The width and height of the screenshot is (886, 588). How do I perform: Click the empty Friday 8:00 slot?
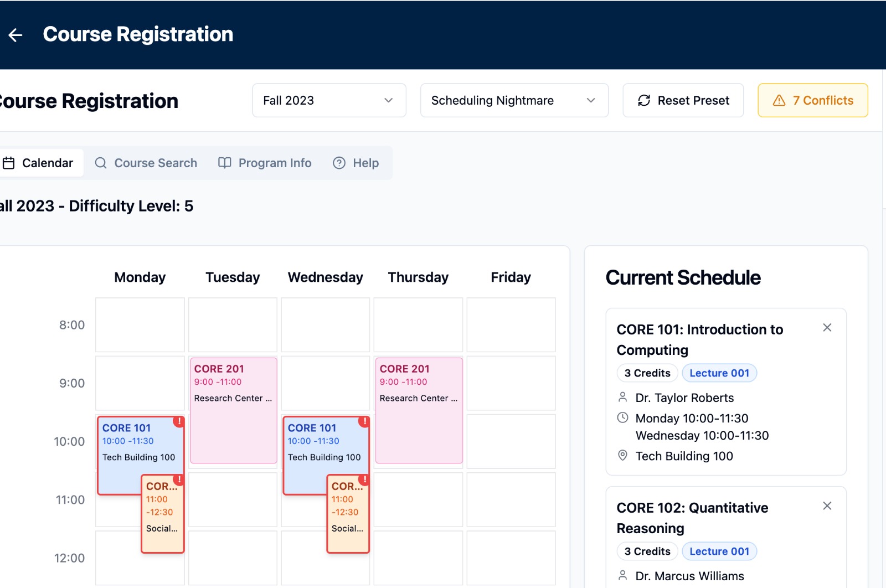tap(511, 325)
